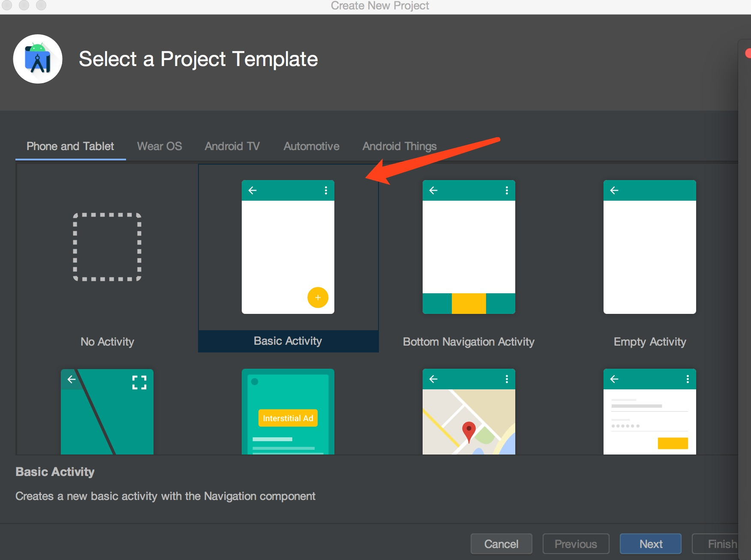The image size is (751, 560).
Task: Pick the Empty Activity template preview
Action: pos(650,247)
